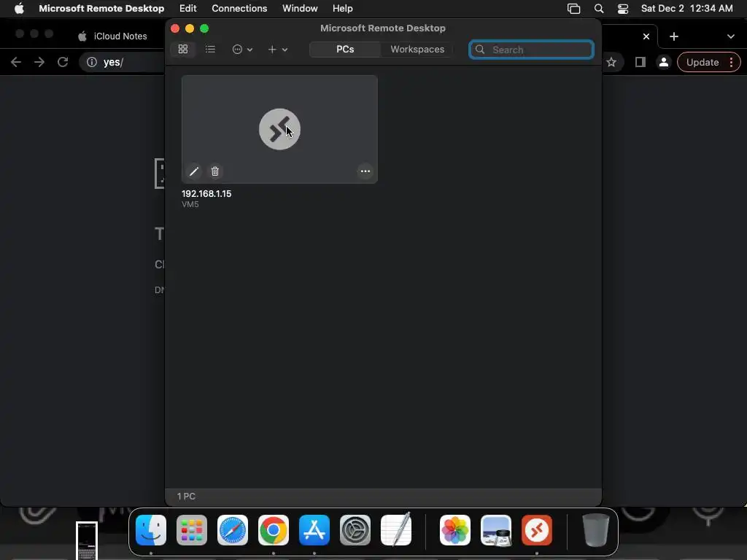Edit the 192.168.1.15 PC with pencil icon

coord(194,171)
